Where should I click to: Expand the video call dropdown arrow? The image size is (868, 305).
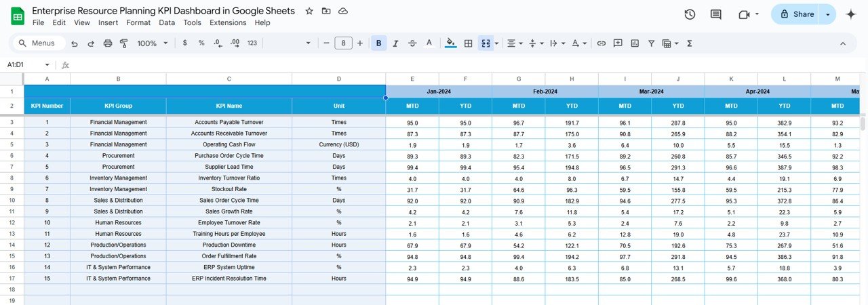(x=757, y=14)
